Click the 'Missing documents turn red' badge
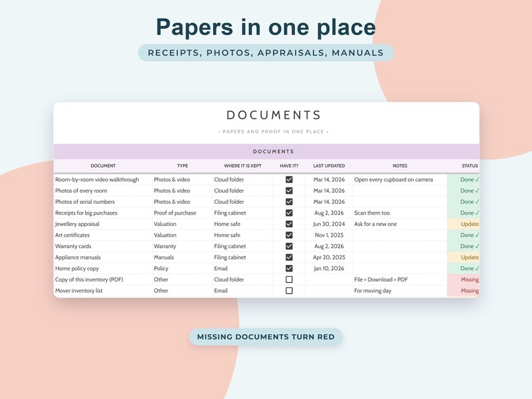This screenshot has height=399, width=532. [x=266, y=337]
